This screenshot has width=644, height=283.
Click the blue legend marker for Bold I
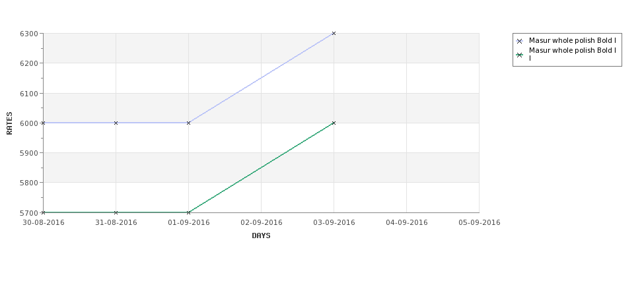coord(520,41)
